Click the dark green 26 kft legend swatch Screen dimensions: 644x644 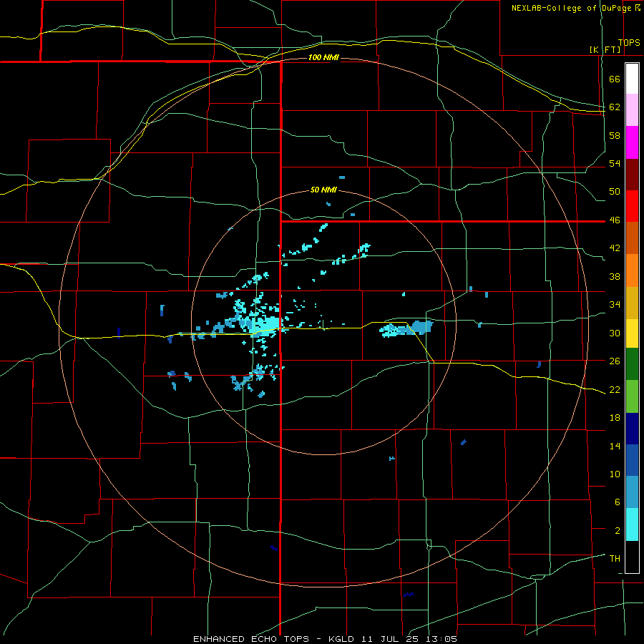click(632, 364)
